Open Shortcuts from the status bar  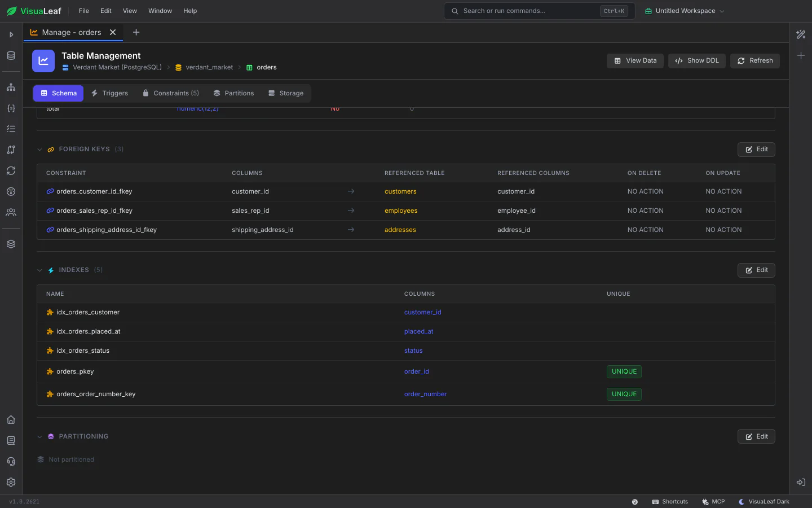click(x=670, y=502)
